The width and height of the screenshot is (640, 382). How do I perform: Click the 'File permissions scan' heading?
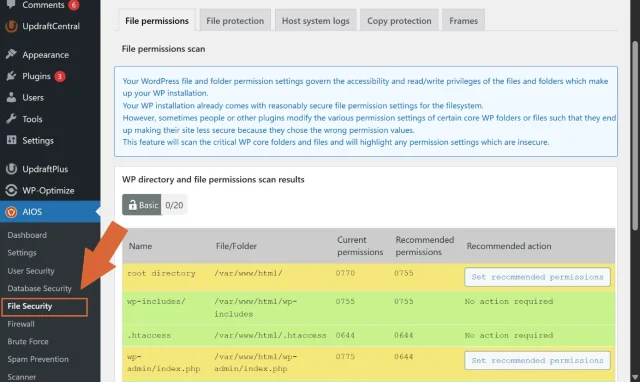tap(163, 49)
